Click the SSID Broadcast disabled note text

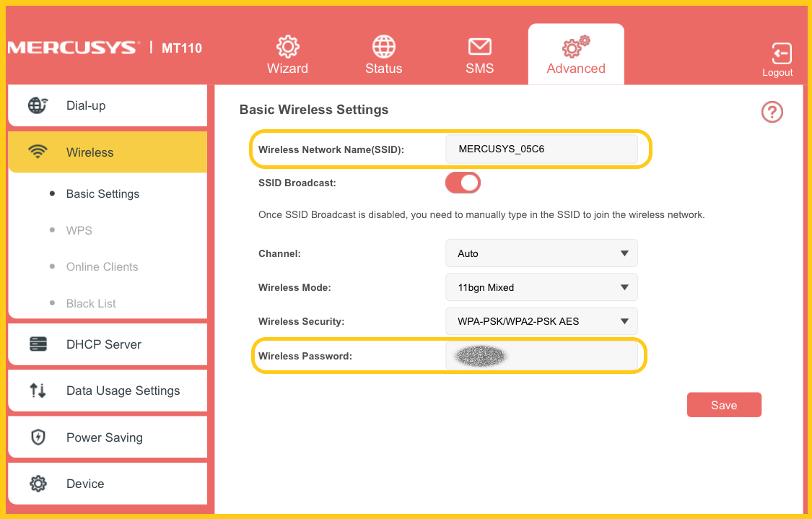click(481, 214)
